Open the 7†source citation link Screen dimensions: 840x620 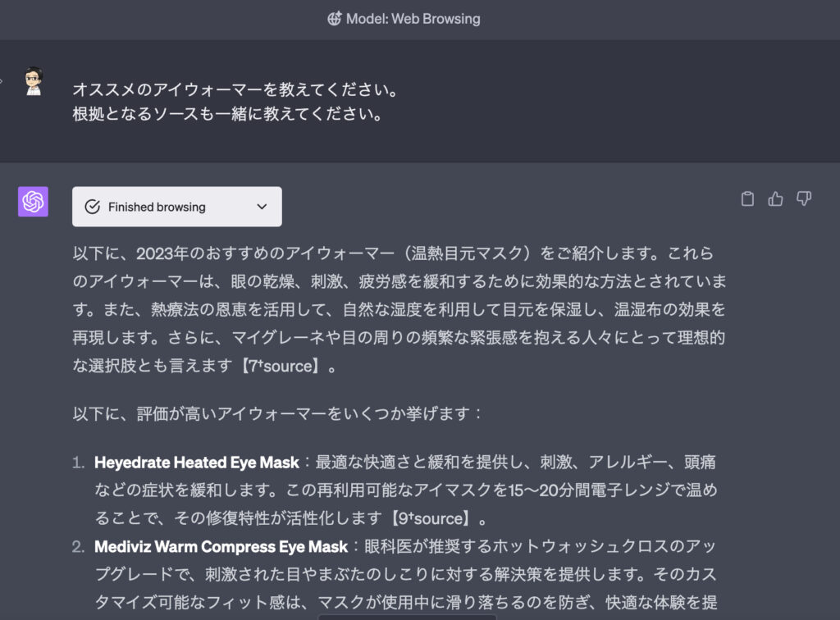[x=281, y=367]
